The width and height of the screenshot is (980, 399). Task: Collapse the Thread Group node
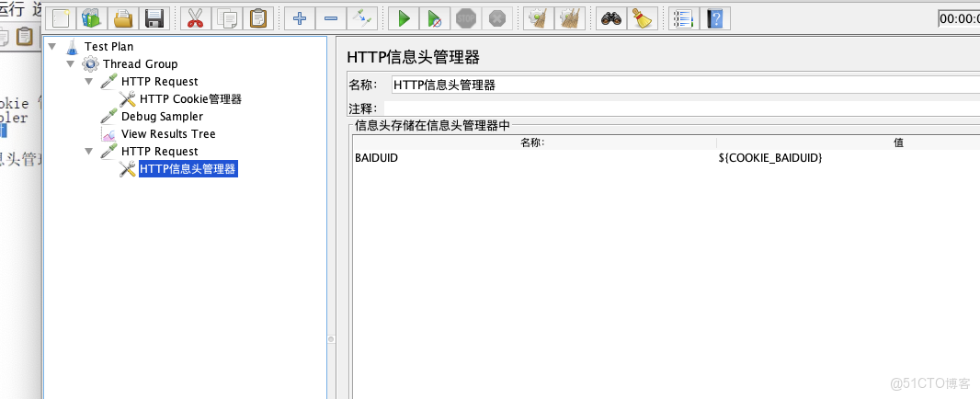[x=71, y=63]
